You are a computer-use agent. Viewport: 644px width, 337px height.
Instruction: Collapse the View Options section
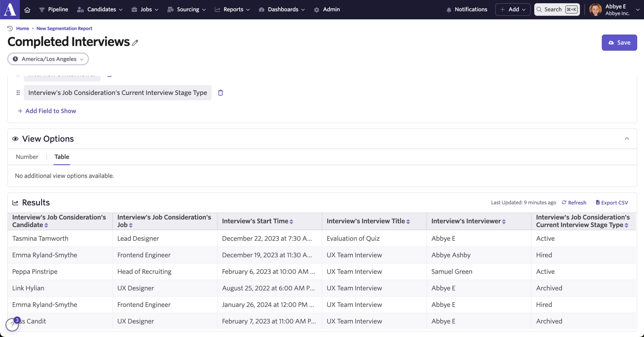[x=627, y=139]
